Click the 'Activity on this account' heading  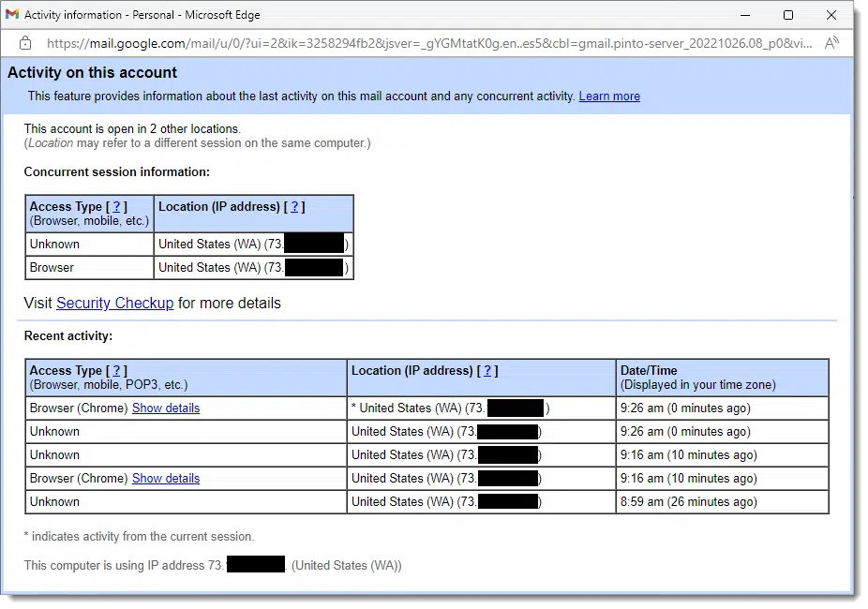tap(92, 73)
